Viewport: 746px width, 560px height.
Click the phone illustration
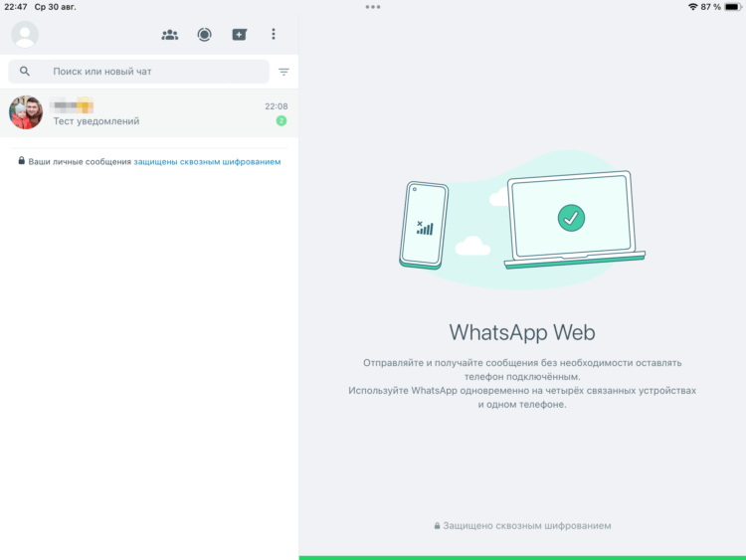[424, 225]
